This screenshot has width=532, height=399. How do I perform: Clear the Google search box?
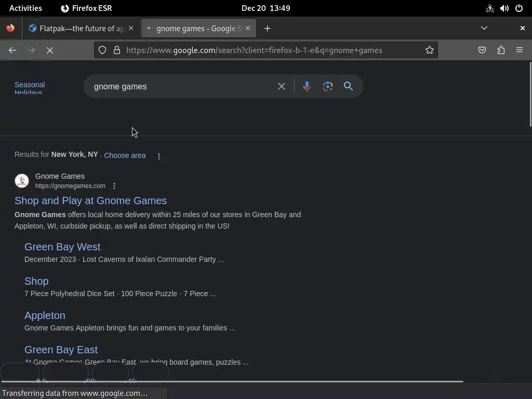pos(281,86)
